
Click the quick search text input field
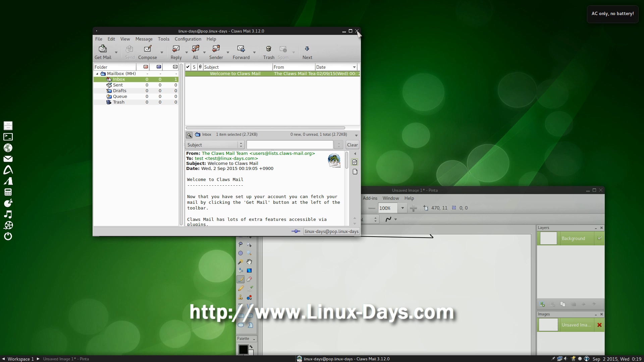pyautogui.click(x=290, y=145)
